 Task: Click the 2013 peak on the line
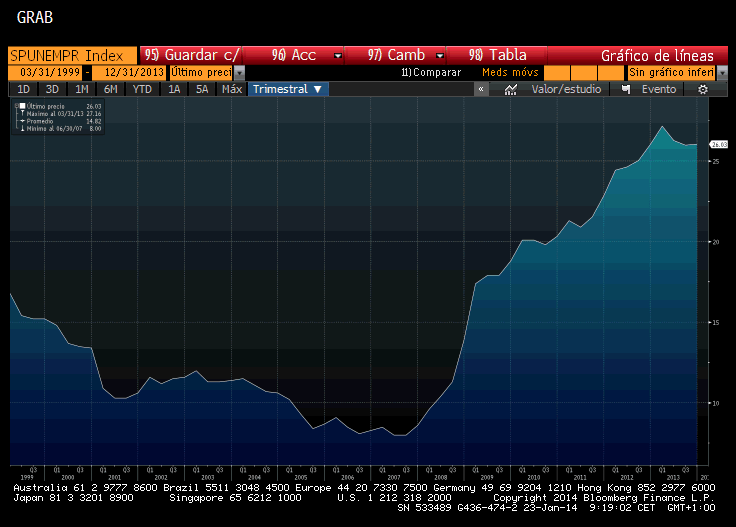tap(662, 126)
